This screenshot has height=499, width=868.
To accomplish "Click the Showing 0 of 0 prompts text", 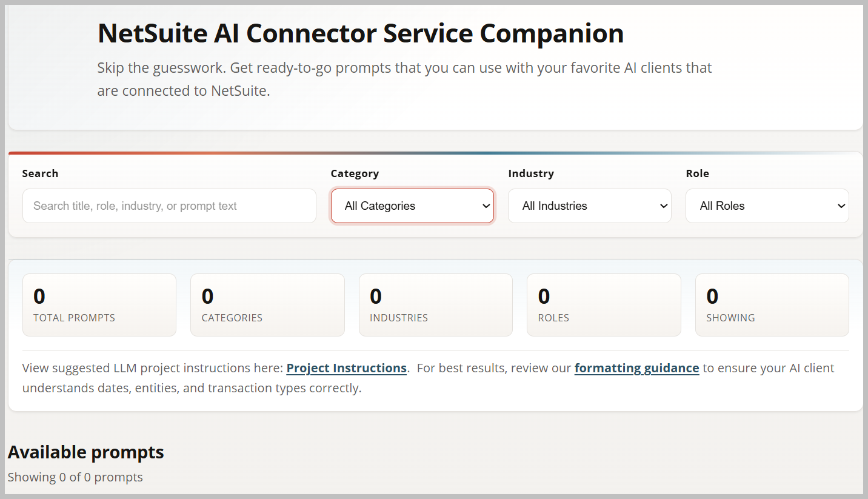I will (x=75, y=477).
